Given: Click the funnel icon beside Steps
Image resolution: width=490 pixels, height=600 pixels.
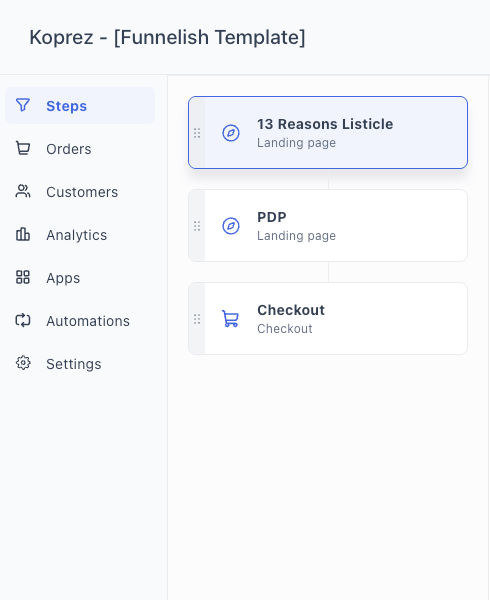Looking at the screenshot, I should (23, 105).
